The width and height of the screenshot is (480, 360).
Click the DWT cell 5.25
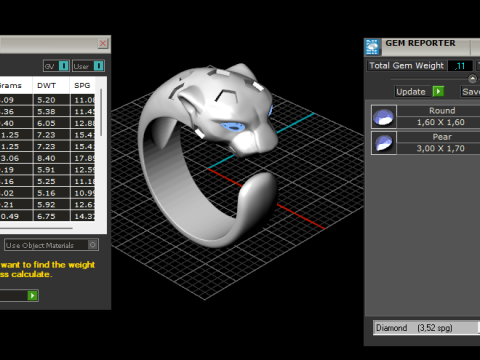pyautogui.click(x=51, y=182)
